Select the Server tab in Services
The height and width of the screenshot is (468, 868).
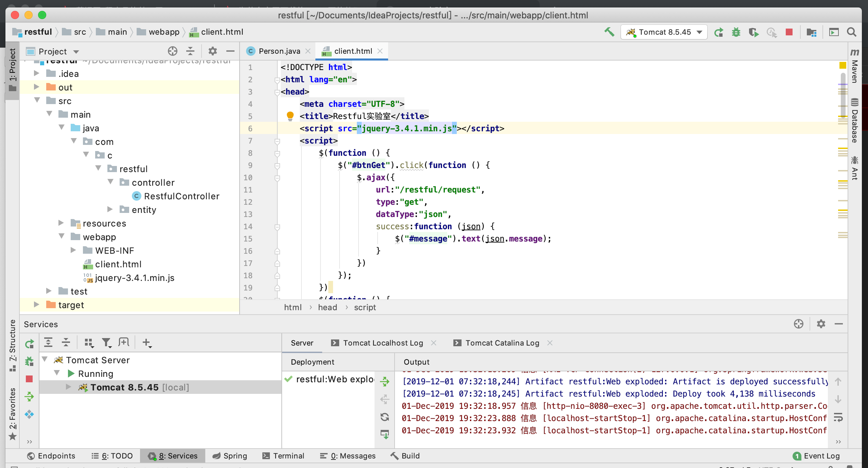coord(302,343)
